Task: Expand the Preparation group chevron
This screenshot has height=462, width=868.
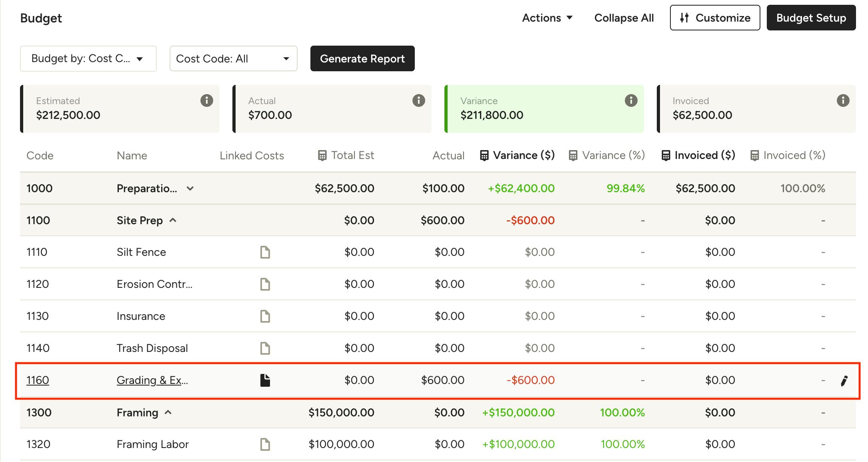Action: (x=190, y=189)
